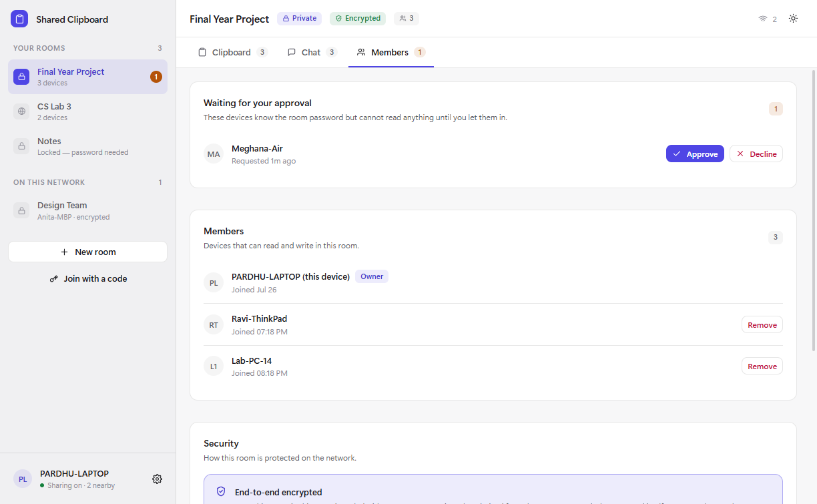Image resolution: width=817 pixels, height=504 pixels.
Task: Click the shield icon beside End-to-end encrypted
Action: [221, 491]
